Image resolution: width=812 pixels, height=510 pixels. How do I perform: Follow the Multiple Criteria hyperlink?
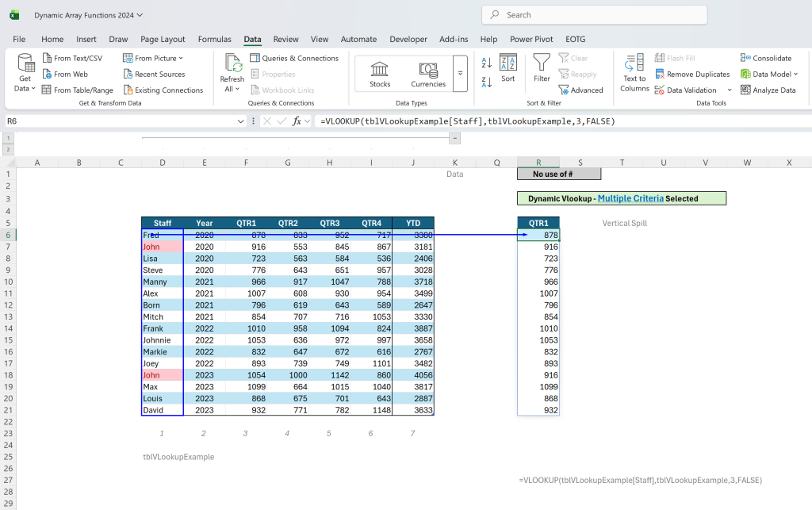(x=630, y=198)
